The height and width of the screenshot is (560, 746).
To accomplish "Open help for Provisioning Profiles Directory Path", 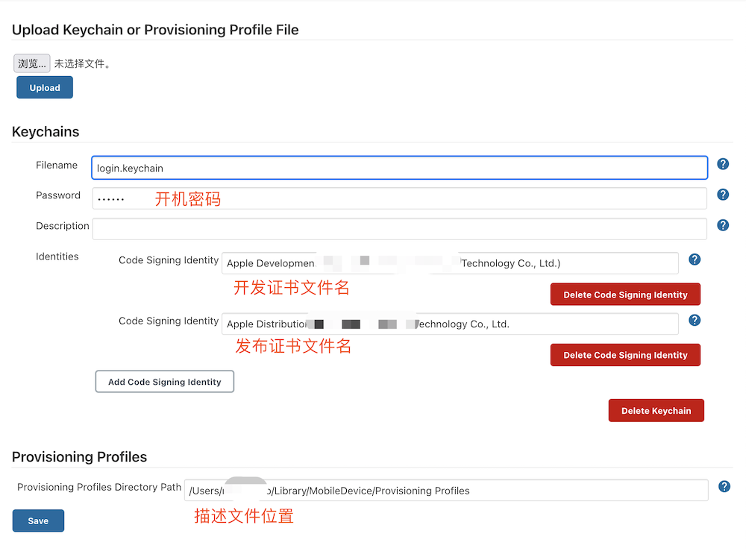I will click(724, 486).
